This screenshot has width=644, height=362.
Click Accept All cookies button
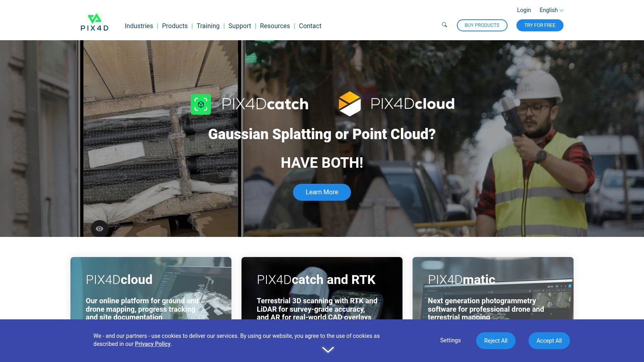[x=549, y=341]
